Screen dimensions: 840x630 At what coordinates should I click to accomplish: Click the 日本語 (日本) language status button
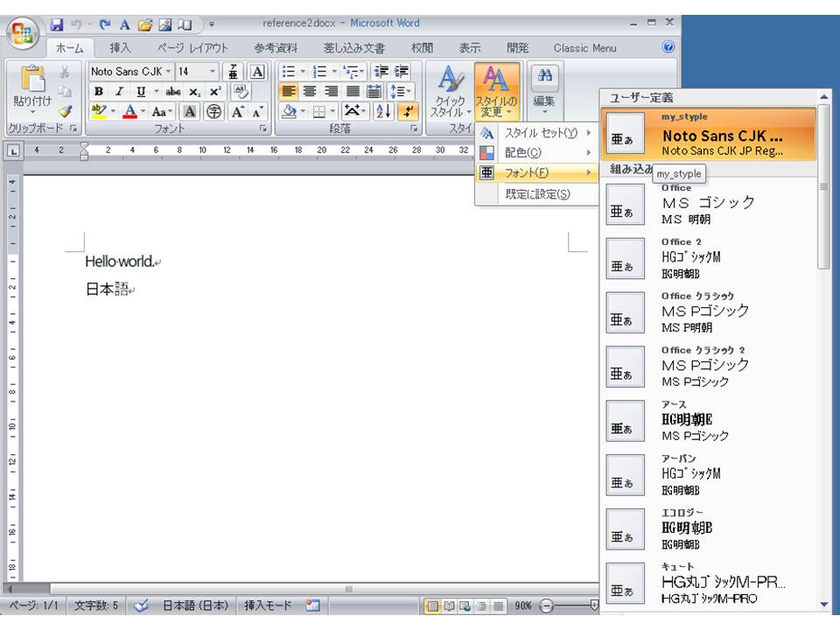[195, 605]
